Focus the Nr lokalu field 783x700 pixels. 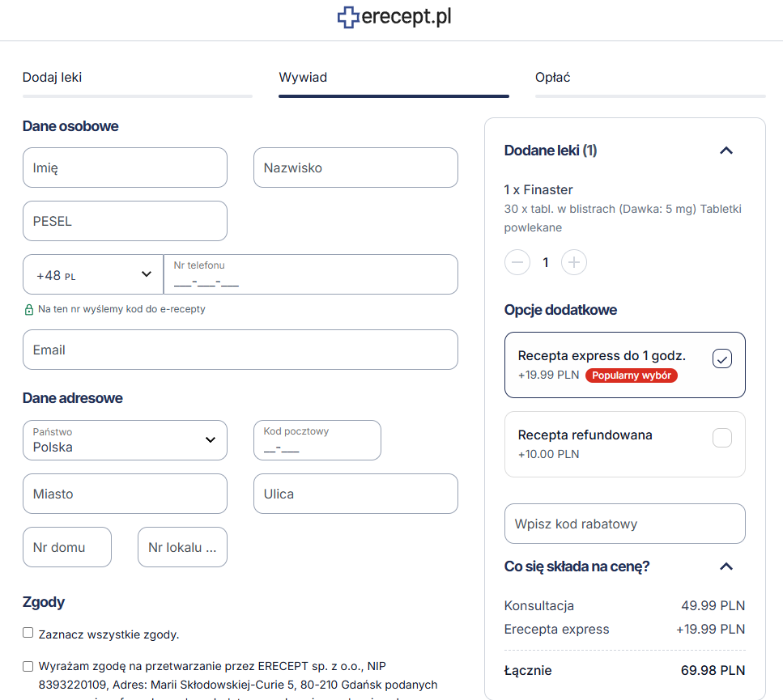182,547
